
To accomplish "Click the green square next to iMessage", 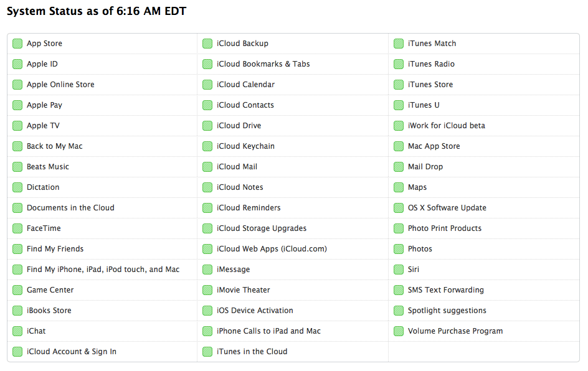I will coord(207,270).
